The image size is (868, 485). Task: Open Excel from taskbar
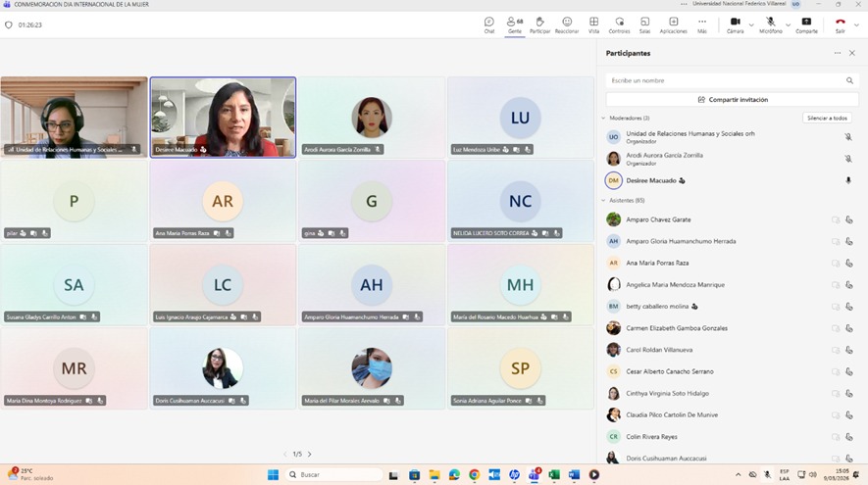(x=554, y=474)
